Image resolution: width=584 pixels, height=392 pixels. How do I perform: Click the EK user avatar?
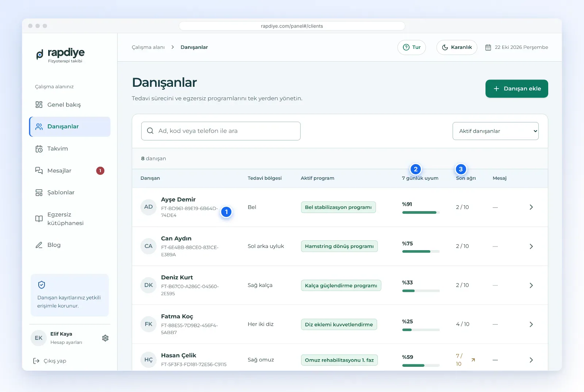39,338
